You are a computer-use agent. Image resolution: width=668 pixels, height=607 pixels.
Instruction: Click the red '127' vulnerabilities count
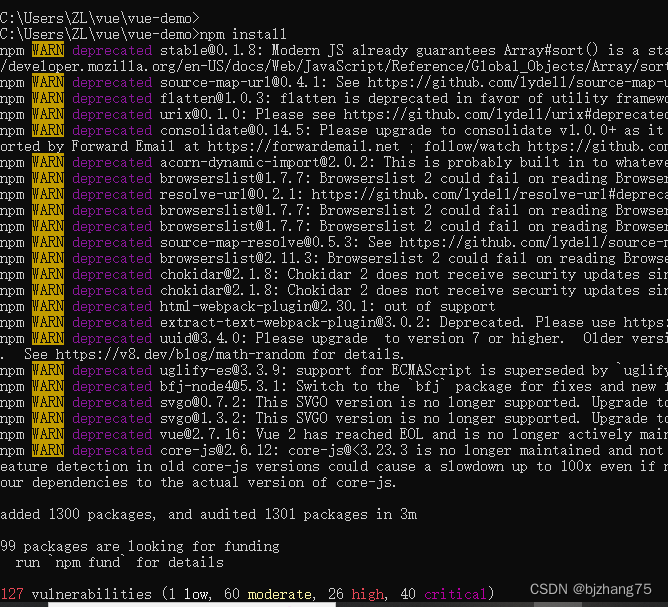coord(12,594)
